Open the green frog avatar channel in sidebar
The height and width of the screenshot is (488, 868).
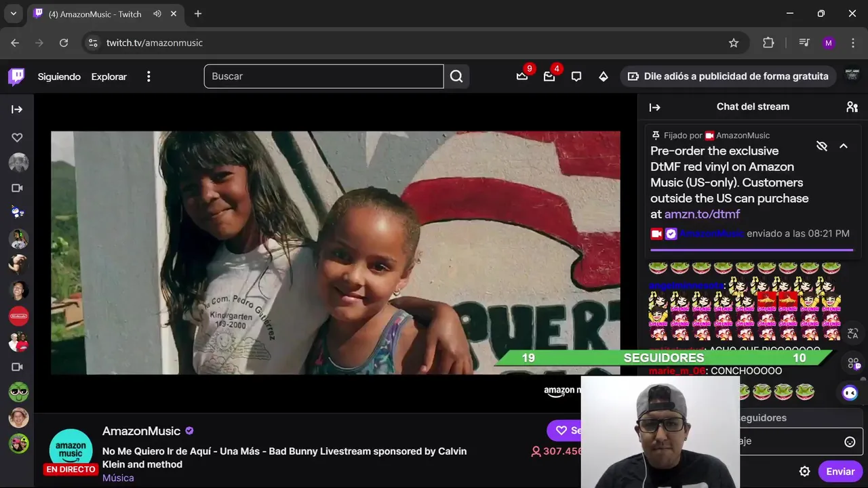point(18,392)
